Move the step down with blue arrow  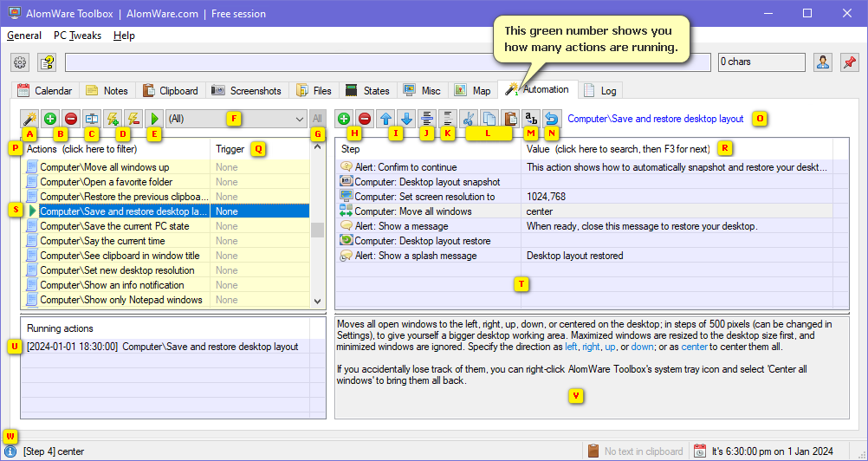tap(407, 119)
